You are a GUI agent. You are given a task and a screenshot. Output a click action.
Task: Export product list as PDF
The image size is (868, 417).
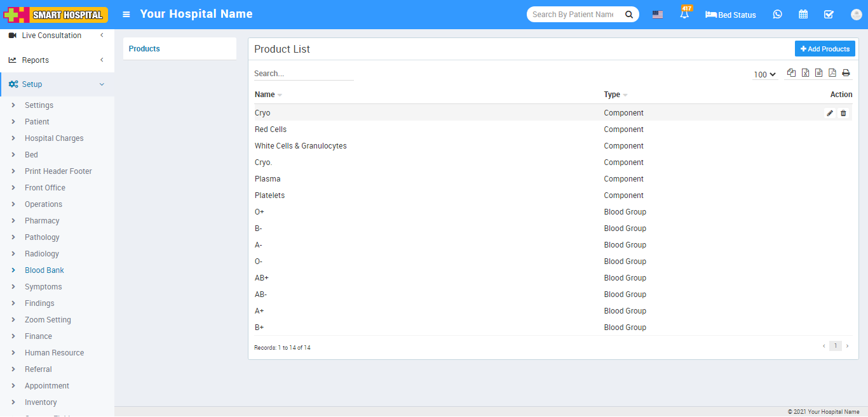832,73
